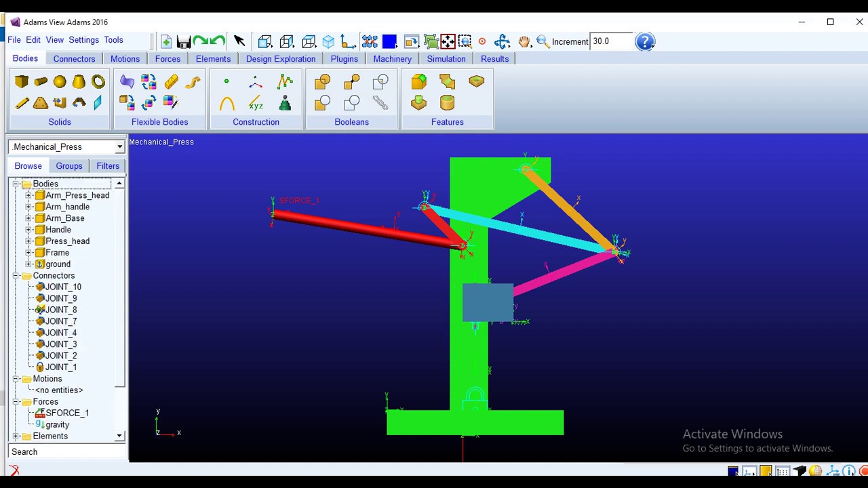Click the Pan hand tool

[x=524, y=41]
